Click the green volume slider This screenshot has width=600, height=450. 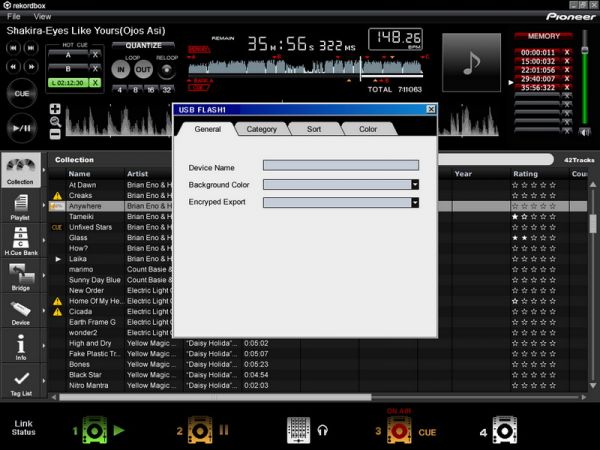pyautogui.click(x=584, y=77)
